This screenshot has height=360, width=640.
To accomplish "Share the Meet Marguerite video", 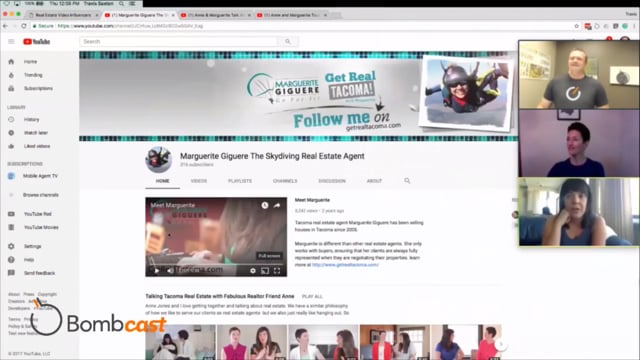I will [277, 205].
